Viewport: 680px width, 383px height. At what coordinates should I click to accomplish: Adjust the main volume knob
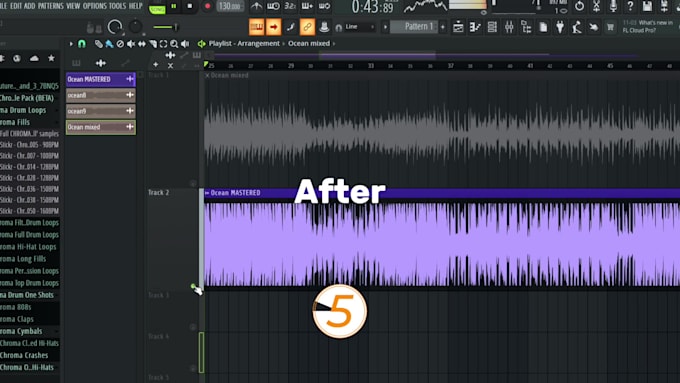115,27
